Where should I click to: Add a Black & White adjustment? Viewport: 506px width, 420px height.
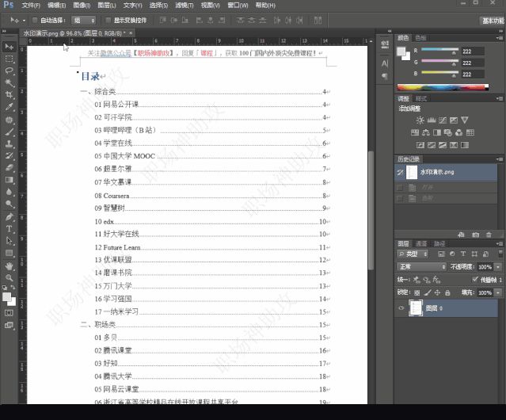[437, 132]
